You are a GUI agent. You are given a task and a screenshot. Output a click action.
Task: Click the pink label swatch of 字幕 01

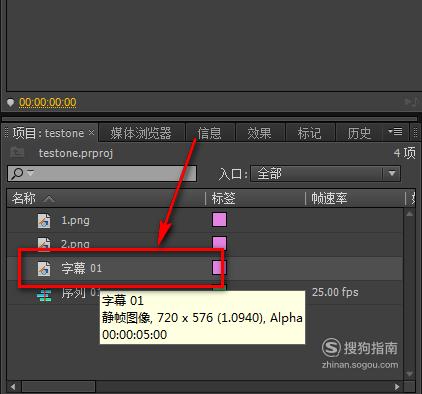pos(219,267)
